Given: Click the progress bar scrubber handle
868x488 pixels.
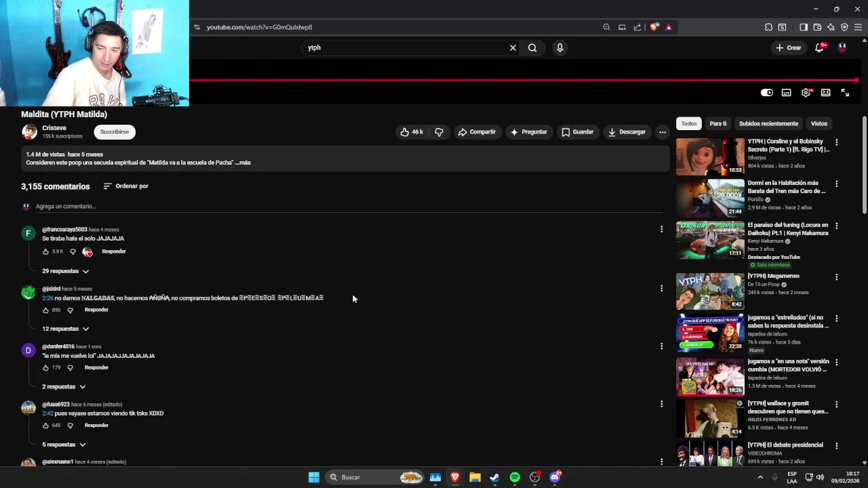Looking at the screenshot, I should (x=856, y=80).
